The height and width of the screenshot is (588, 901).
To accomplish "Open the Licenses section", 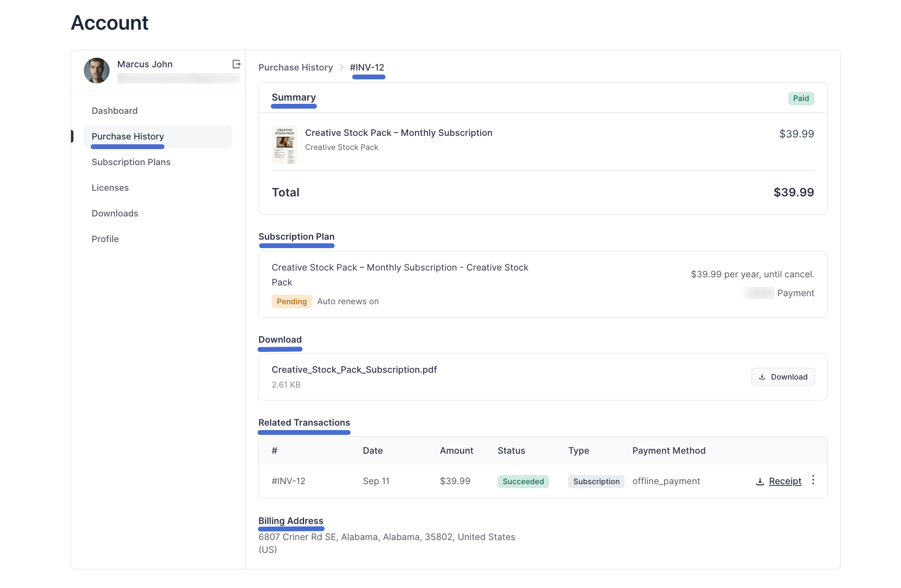I will click(110, 188).
